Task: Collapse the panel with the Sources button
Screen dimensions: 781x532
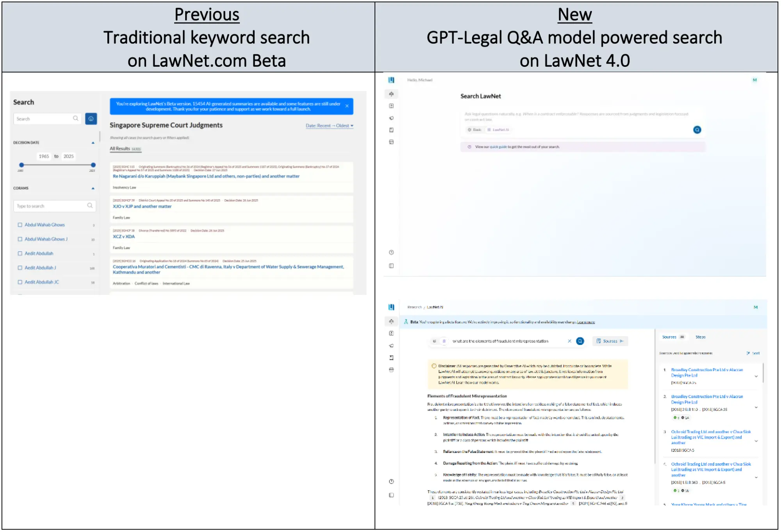Action: (x=610, y=341)
